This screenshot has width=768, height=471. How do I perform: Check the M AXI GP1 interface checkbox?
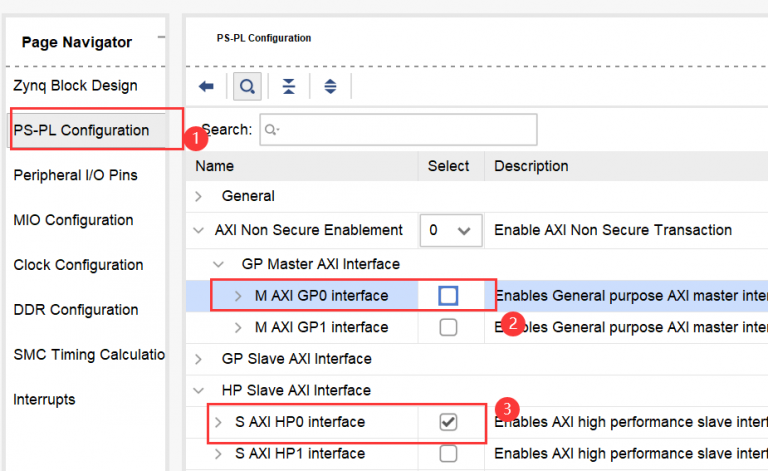448,327
